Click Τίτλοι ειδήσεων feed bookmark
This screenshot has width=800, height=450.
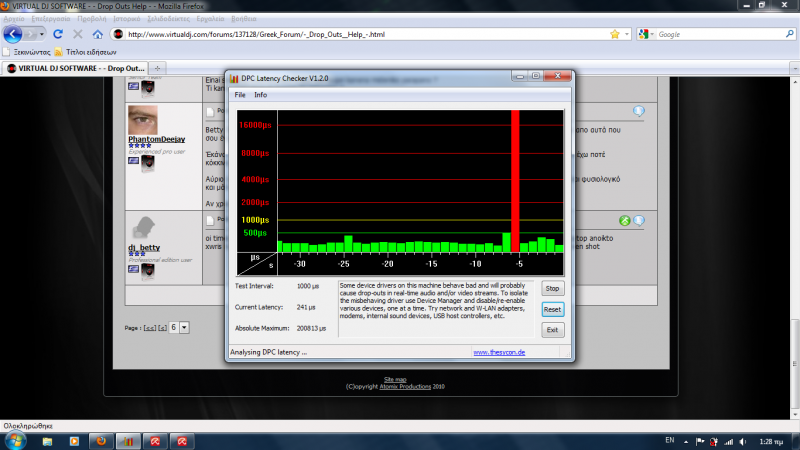(x=86, y=52)
